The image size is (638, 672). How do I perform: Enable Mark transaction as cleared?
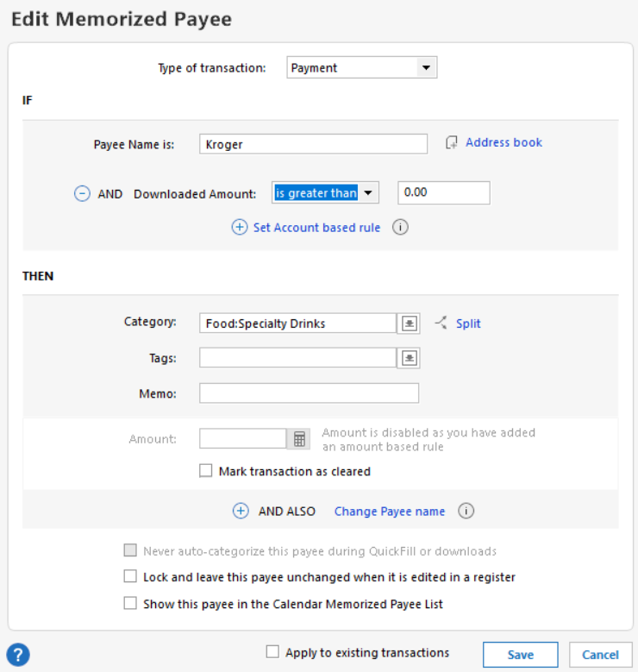[206, 471]
